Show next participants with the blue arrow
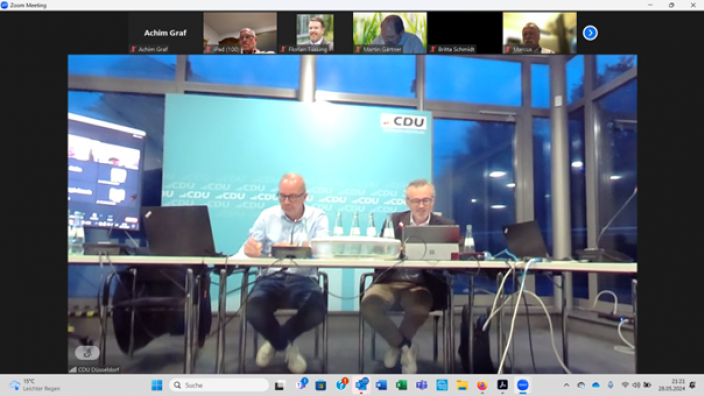The image size is (704, 396). tap(590, 33)
